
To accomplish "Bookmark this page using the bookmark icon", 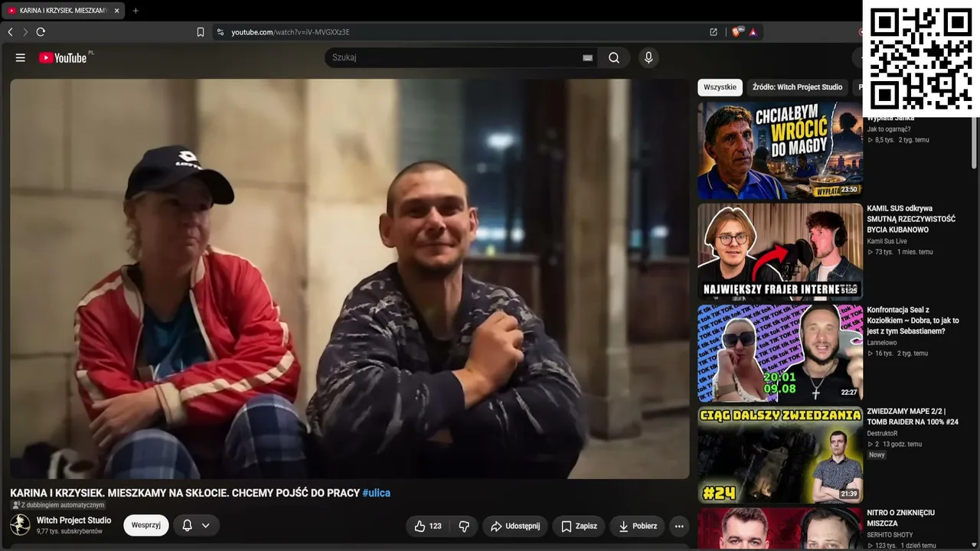I will [x=201, y=32].
